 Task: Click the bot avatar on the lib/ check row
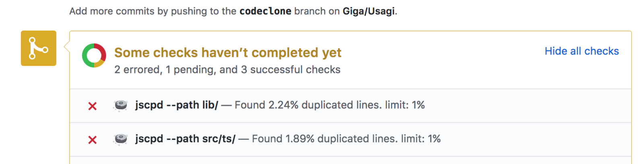coord(120,106)
